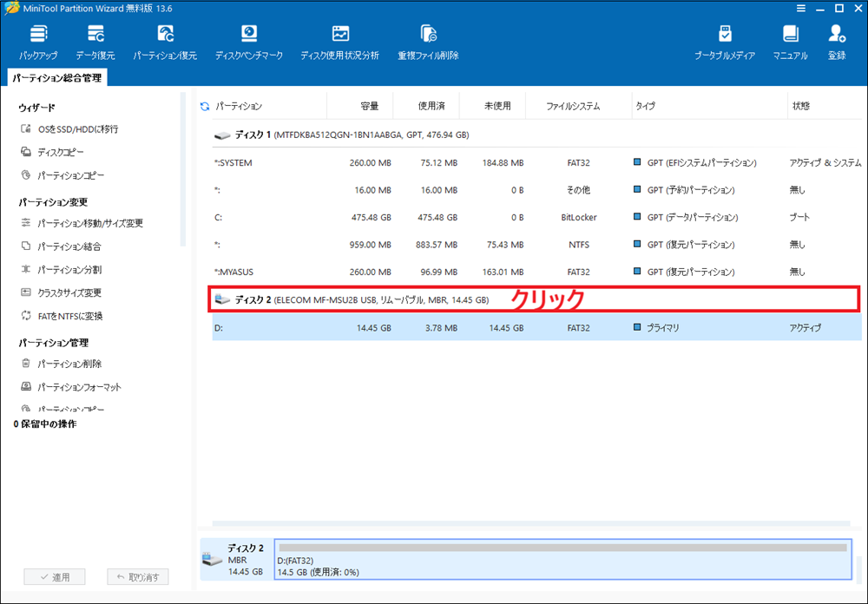Select ディスク 2 ELECOM USB row

click(536, 299)
